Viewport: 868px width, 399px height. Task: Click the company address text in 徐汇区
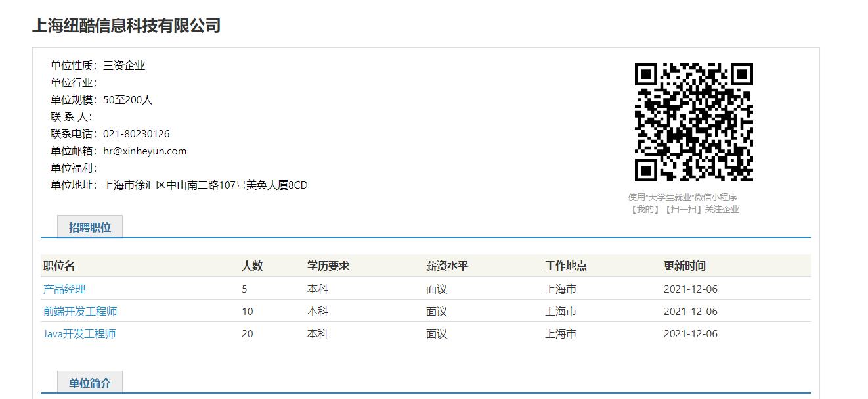[x=205, y=185]
